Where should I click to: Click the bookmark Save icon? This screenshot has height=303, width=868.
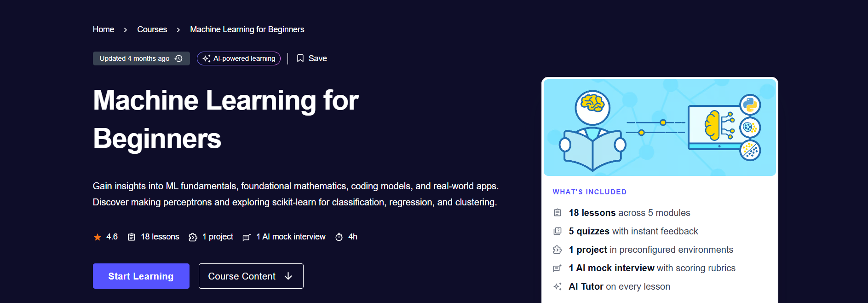[300, 58]
